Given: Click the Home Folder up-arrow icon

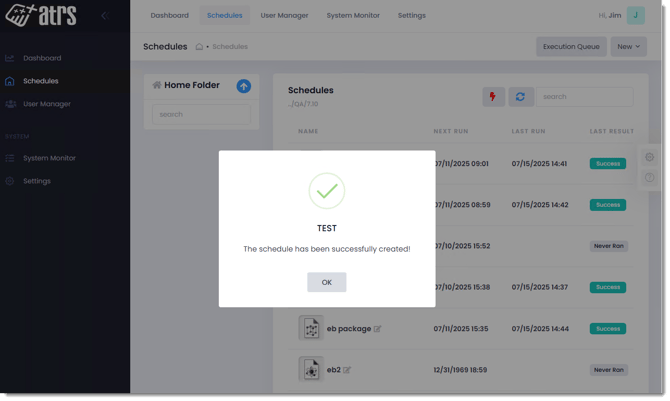Looking at the screenshot, I should point(243,86).
